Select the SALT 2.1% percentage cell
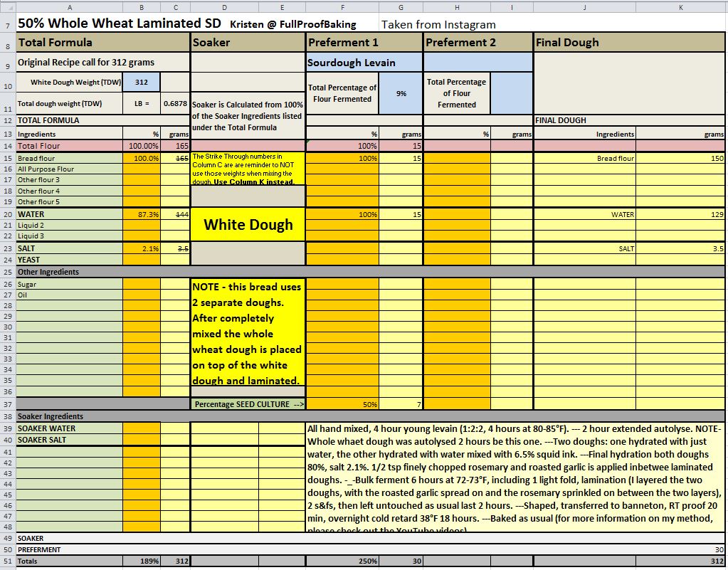 coord(141,248)
